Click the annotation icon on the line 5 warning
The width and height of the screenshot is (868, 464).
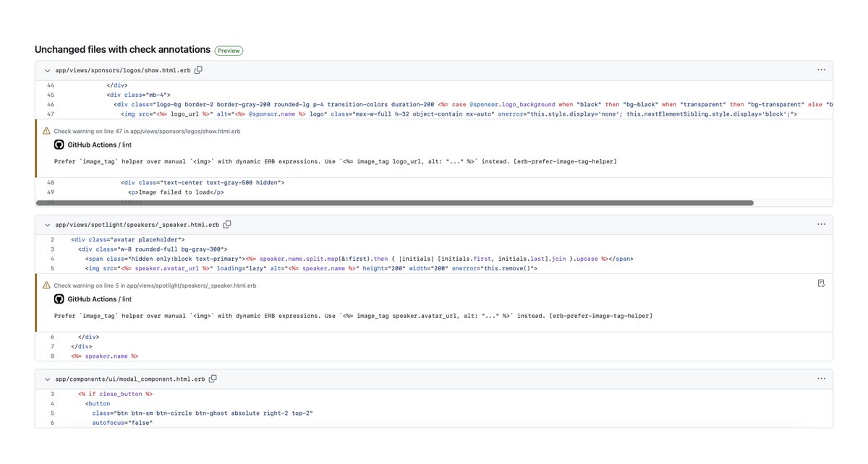coord(821,283)
